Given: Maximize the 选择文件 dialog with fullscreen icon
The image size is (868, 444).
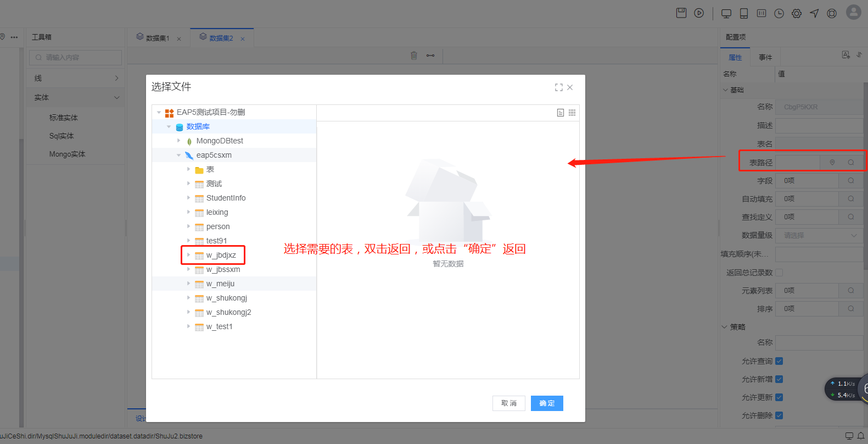Looking at the screenshot, I should click(559, 87).
